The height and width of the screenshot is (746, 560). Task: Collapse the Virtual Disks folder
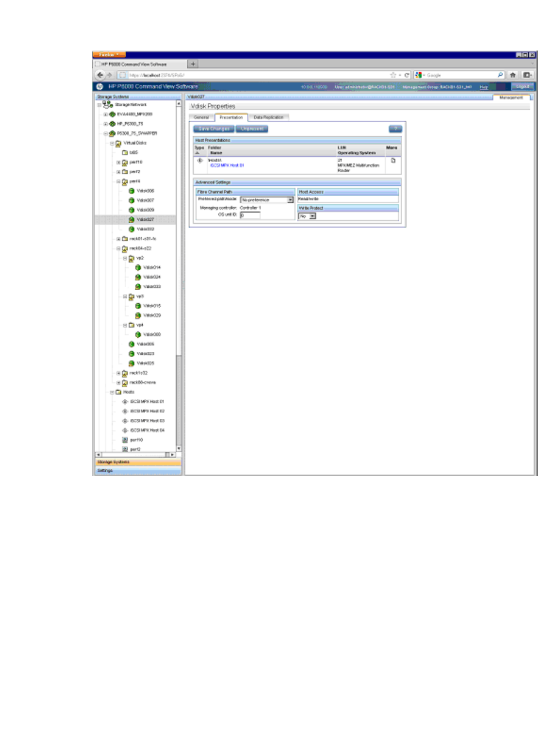pyautogui.click(x=112, y=143)
